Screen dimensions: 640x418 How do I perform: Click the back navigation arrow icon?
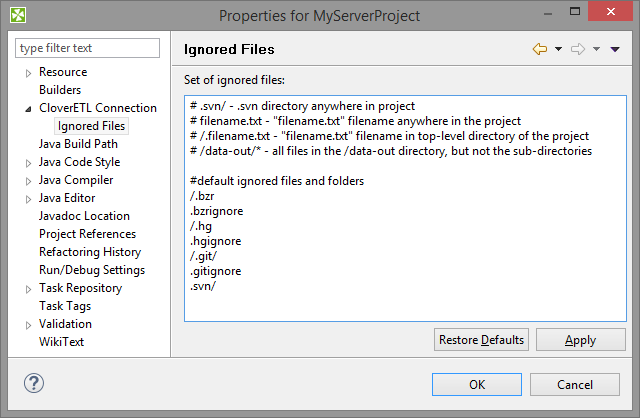[540, 49]
